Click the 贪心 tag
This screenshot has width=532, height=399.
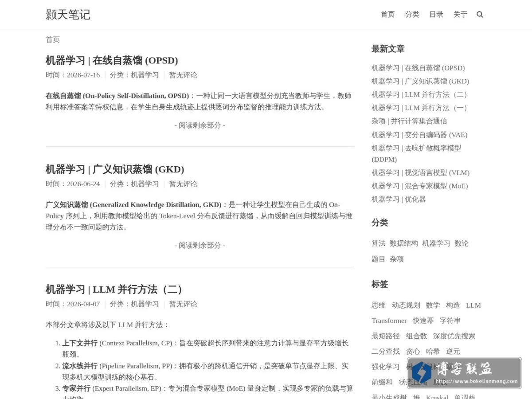click(x=413, y=351)
